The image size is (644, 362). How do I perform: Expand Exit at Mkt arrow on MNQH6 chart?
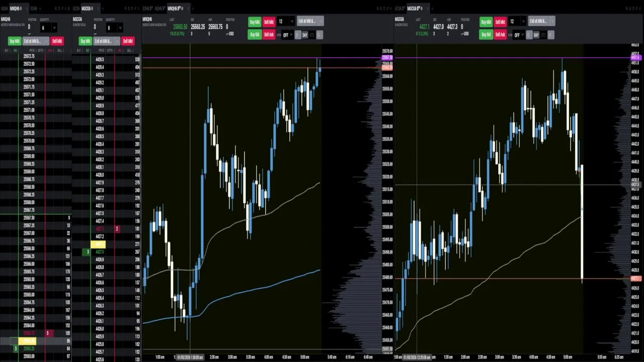click(320, 22)
